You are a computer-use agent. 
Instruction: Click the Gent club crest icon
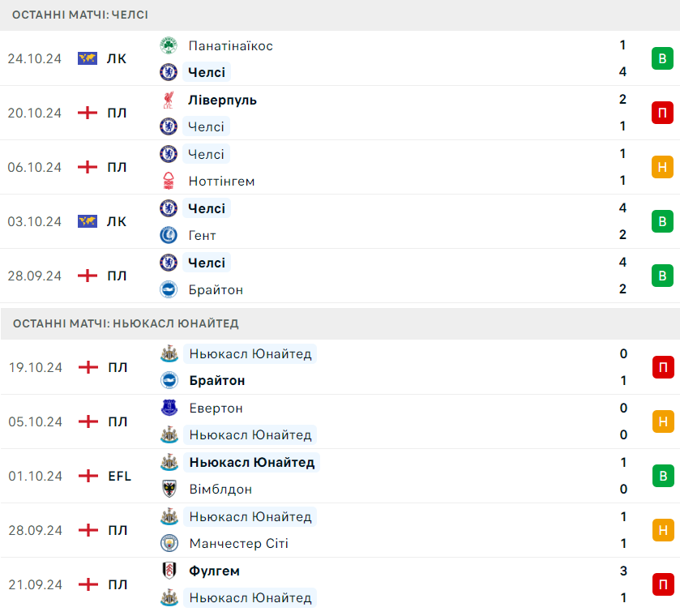click(169, 235)
